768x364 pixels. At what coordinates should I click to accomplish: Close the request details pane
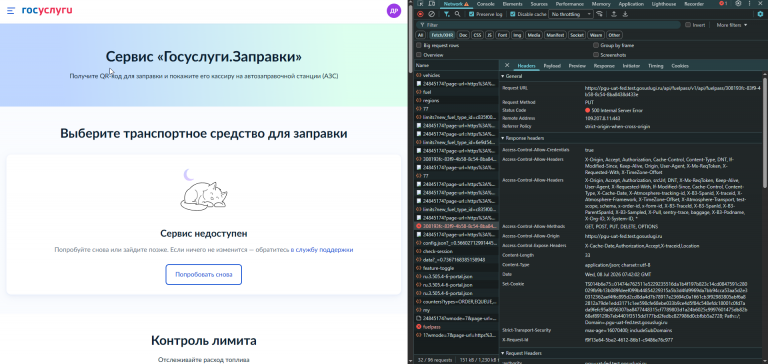(x=507, y=65)
